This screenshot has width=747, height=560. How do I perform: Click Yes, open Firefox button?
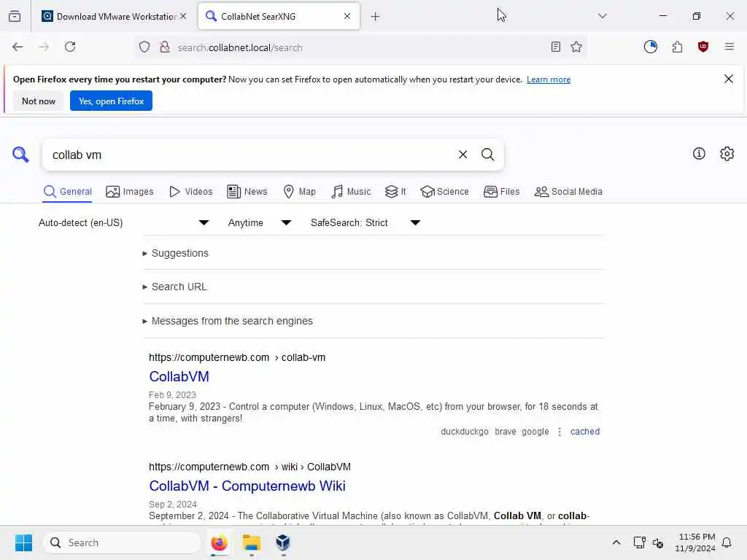pyautogui.click(x=111, y=101)
